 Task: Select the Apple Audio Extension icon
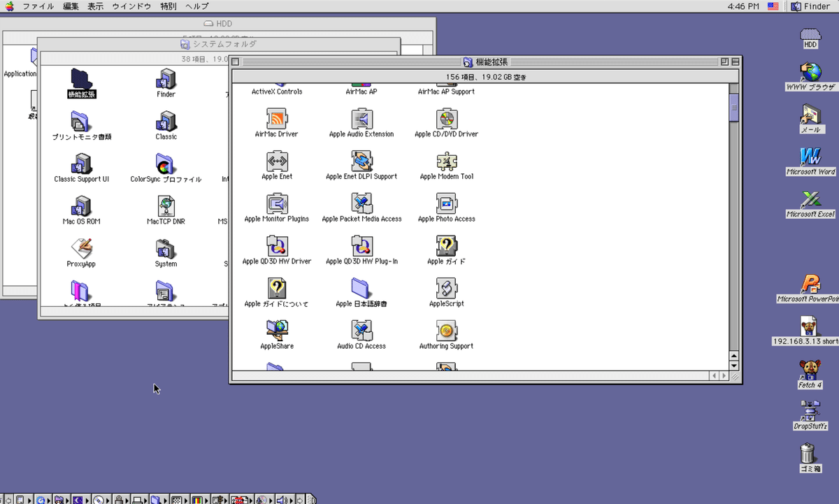coord(361,119)
